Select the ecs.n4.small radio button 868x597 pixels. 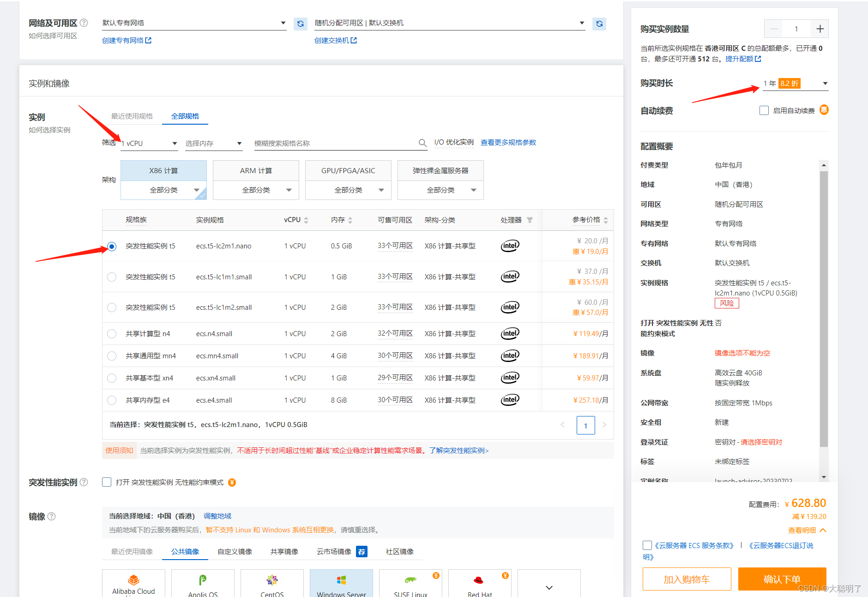(112, 333)
